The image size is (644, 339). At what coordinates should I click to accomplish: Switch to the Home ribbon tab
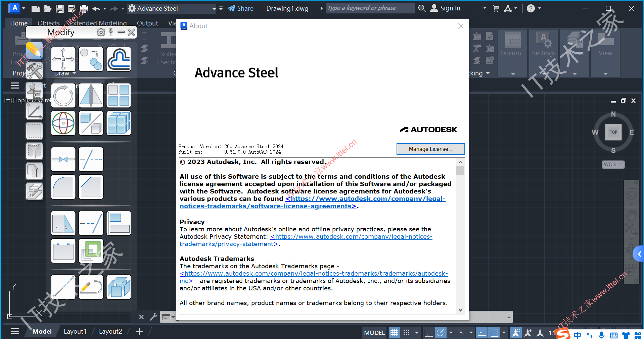19,23
